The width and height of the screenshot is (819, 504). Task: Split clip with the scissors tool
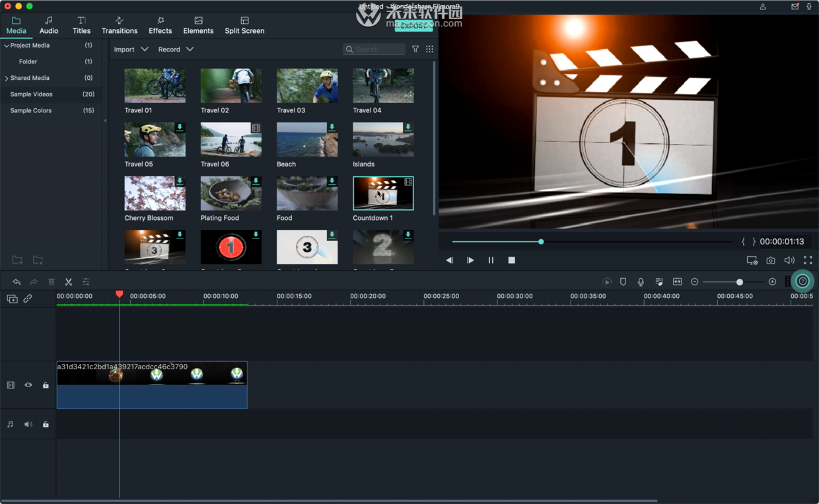click(x=69, y=282)
